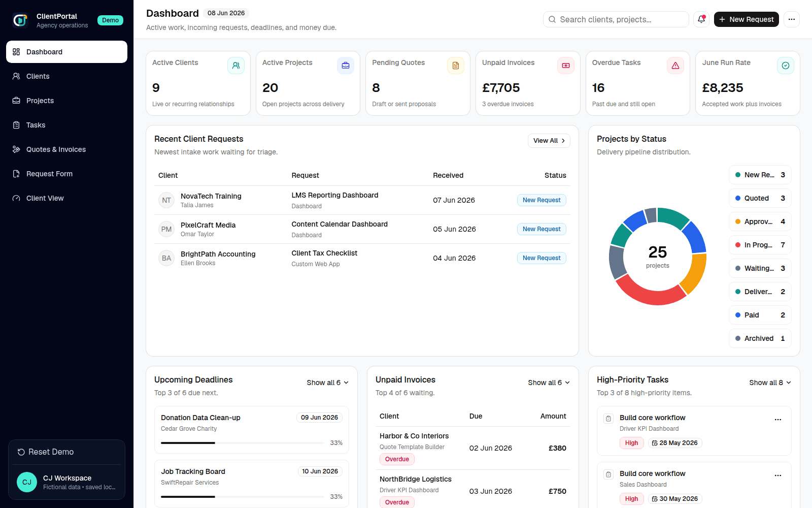Expand Show all 8 in High-Priority Tasks
The width and height of the screenshot is (812, 508).
tap(770, 383)
